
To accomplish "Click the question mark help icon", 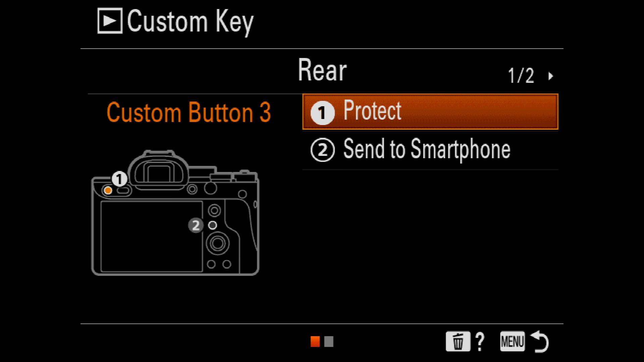I will pyautogui.click(x=480, y=342).
